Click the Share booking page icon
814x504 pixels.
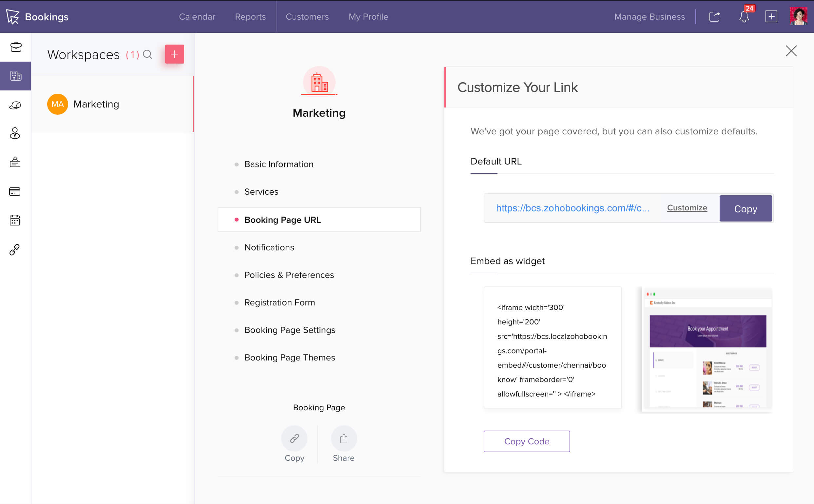(x=344, y=438)
